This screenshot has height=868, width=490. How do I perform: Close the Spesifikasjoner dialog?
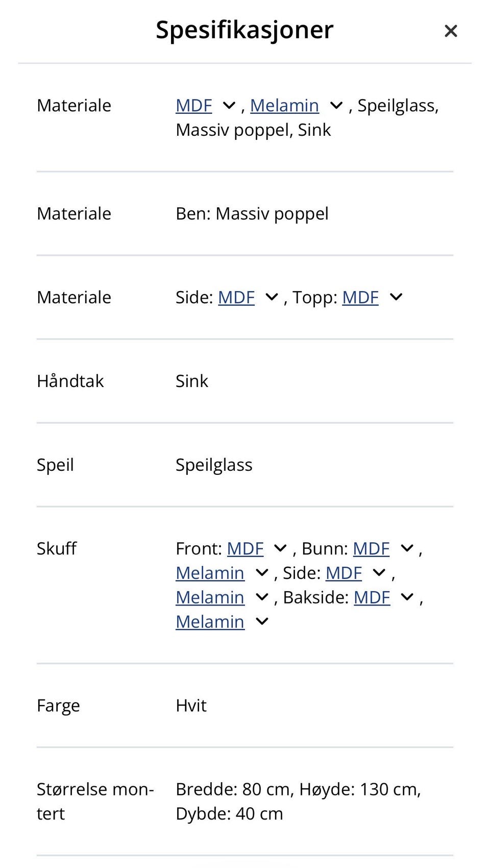point(451,31)
